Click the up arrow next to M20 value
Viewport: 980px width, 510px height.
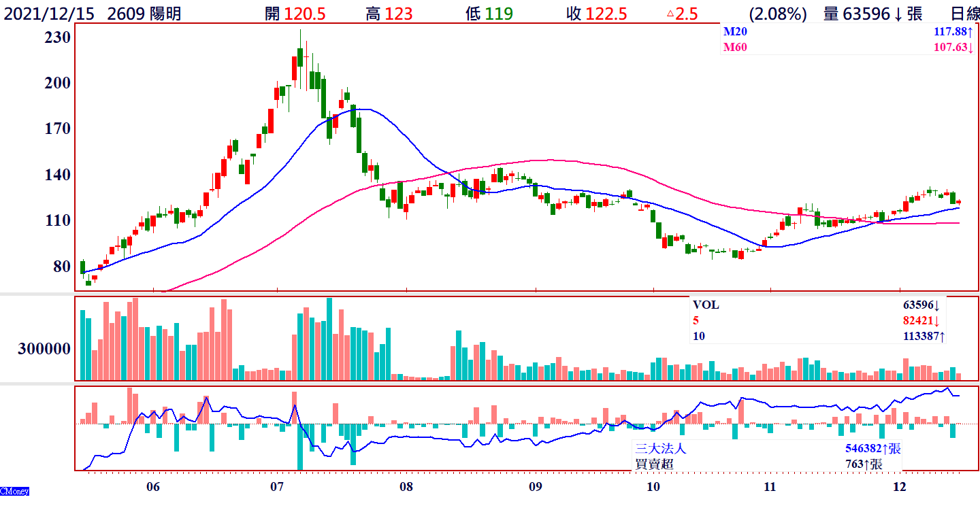point(970,32)
